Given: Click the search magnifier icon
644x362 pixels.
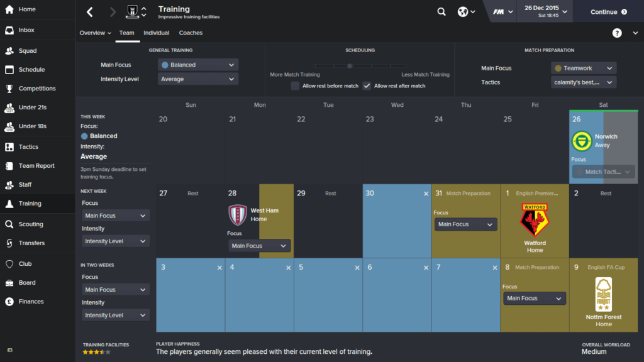Looking at the screenshot, I should click(441, 11).
